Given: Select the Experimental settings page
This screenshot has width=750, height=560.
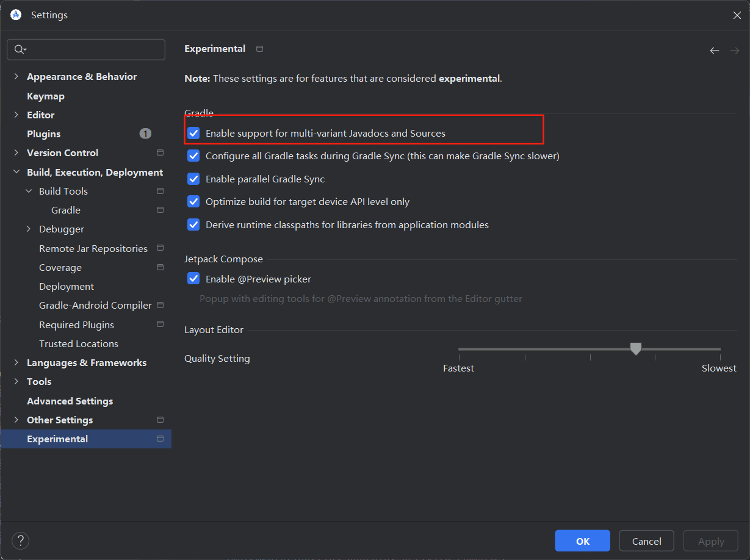Looking at the screenshot, I should click(x=86, y=439).
